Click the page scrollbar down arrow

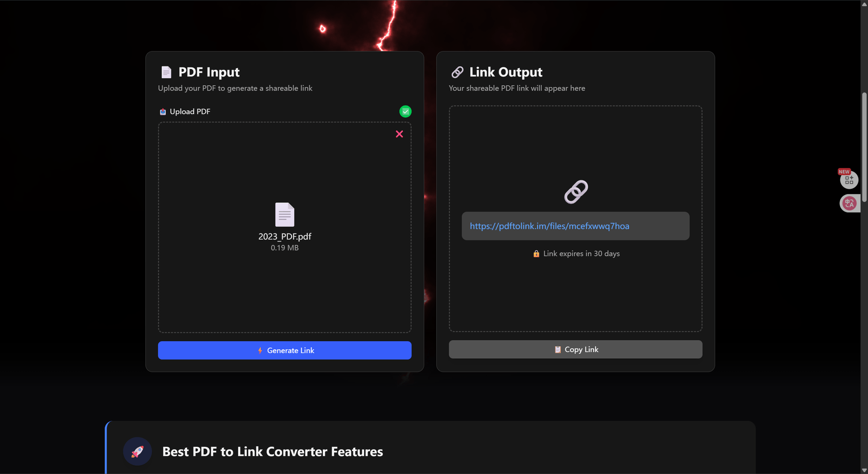864,470
